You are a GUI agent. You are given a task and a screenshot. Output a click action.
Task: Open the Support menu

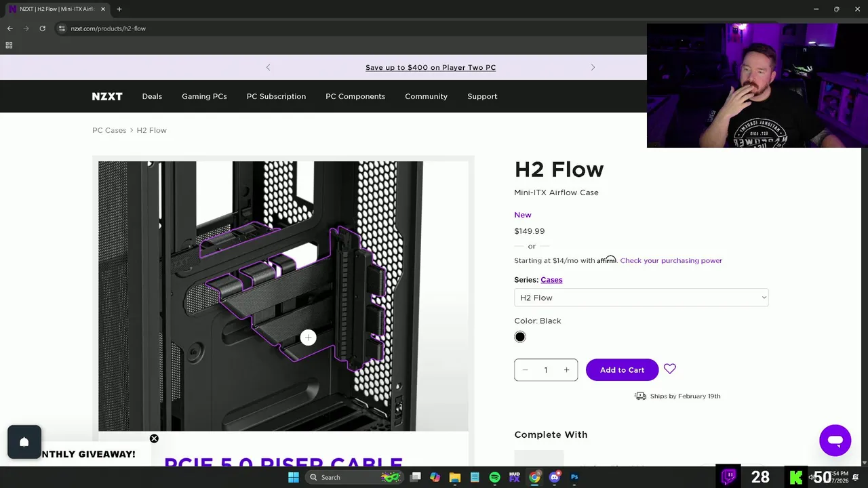point(482,96)
